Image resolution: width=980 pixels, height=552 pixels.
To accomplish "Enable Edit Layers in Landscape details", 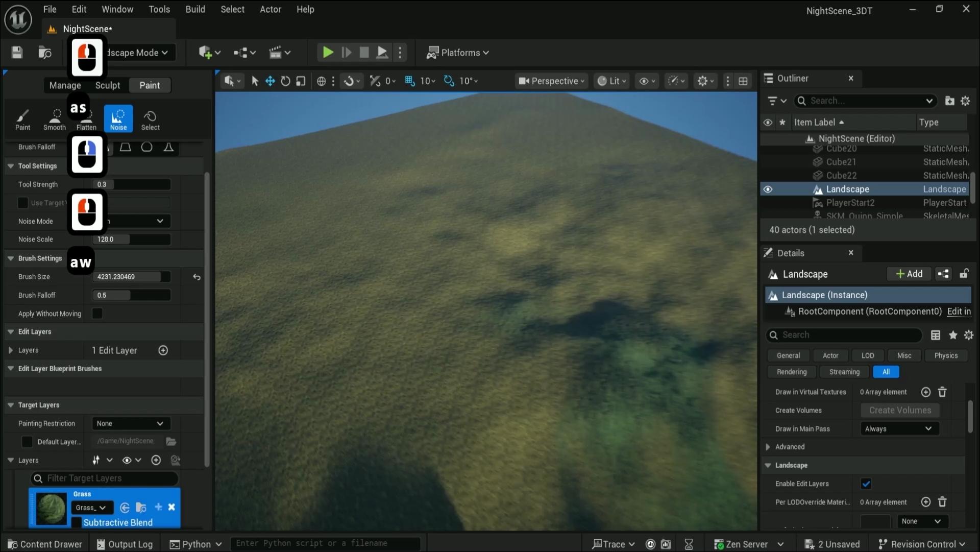I will (866, 484).
